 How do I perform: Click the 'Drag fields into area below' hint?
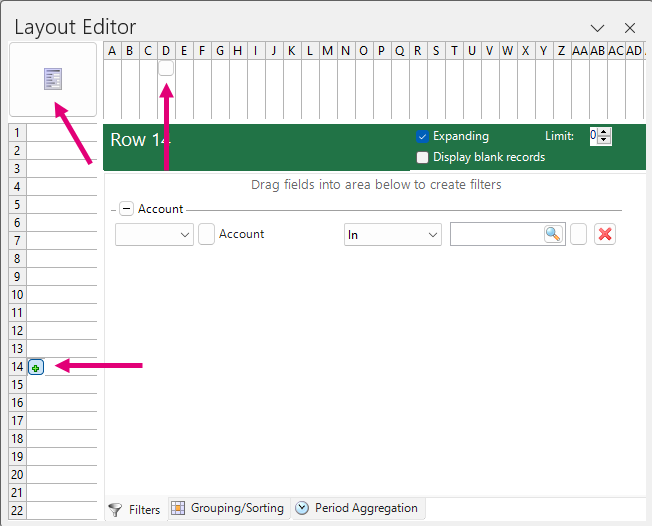point(376,184)
